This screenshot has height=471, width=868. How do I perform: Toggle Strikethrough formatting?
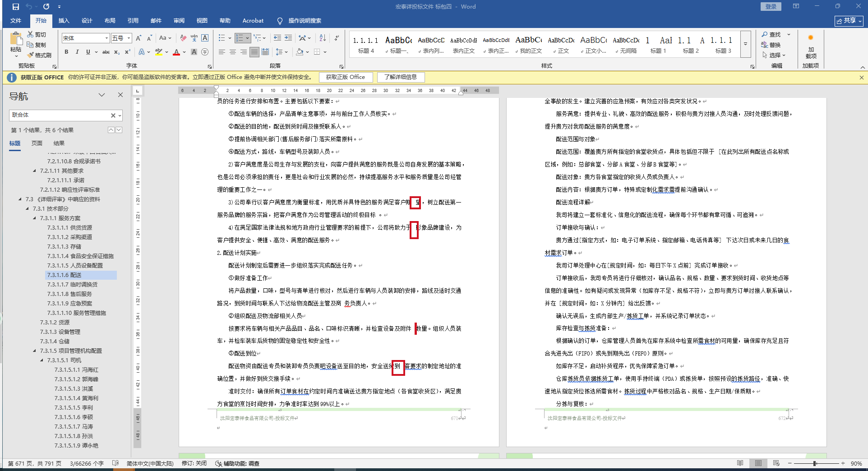tap(106, 52)
